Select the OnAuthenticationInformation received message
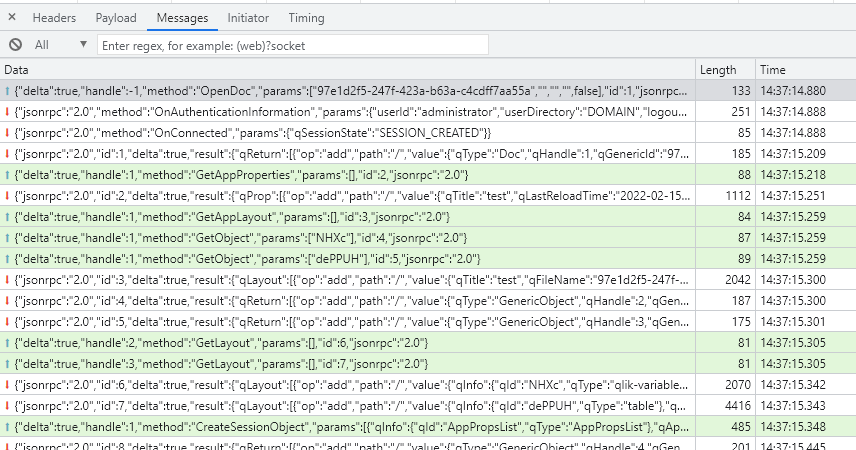Screen dimensions: 856x450 pos(350,111)
